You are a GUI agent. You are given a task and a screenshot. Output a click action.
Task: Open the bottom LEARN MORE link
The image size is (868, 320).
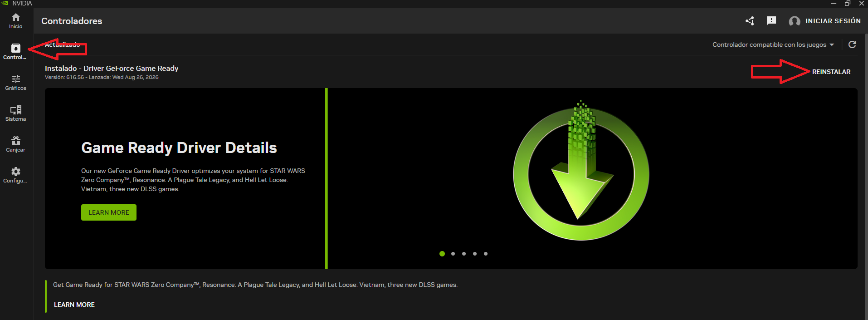click(x=74, y=305)
